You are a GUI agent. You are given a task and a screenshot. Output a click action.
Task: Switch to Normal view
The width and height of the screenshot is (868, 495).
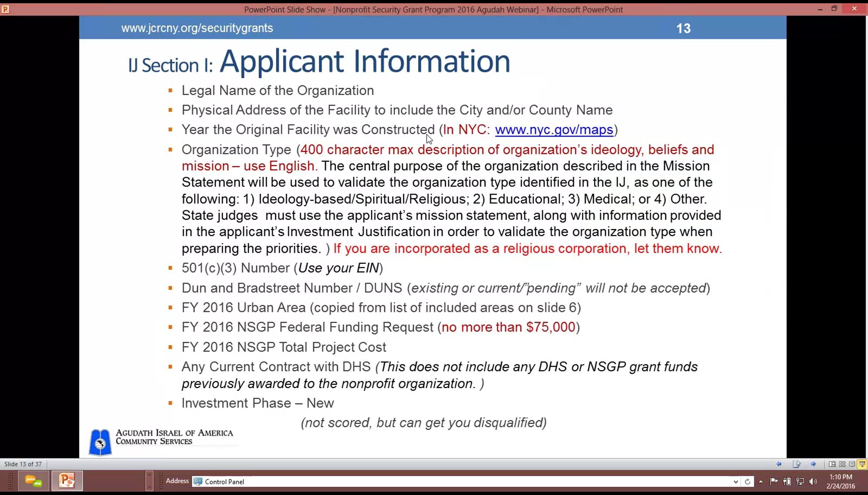pos(832,464)
